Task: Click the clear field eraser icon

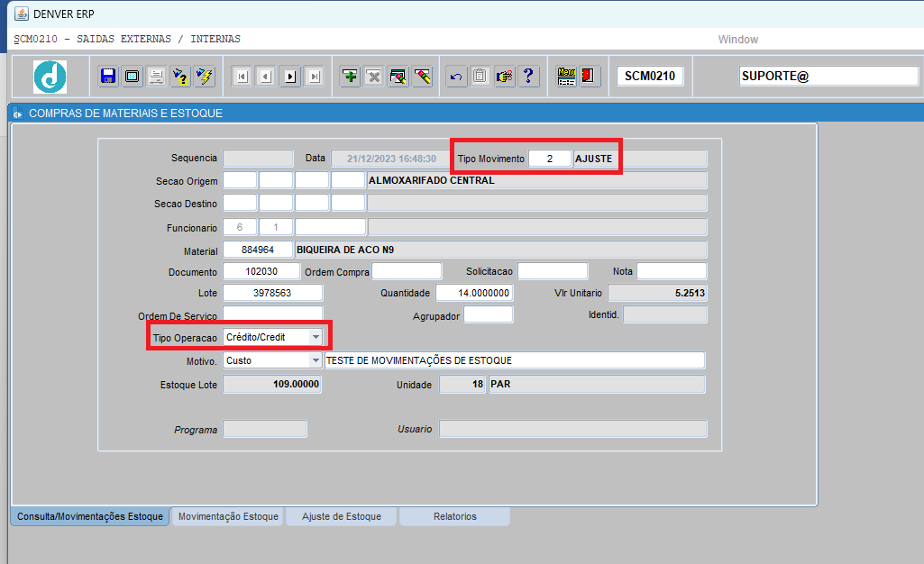Action: (423, 76)
